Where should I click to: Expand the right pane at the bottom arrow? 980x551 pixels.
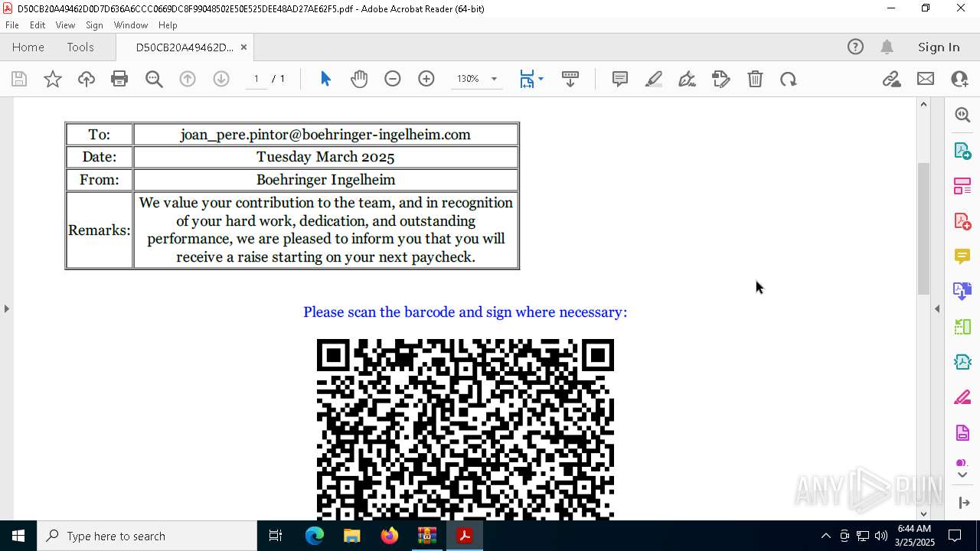(x=963, y=503)
